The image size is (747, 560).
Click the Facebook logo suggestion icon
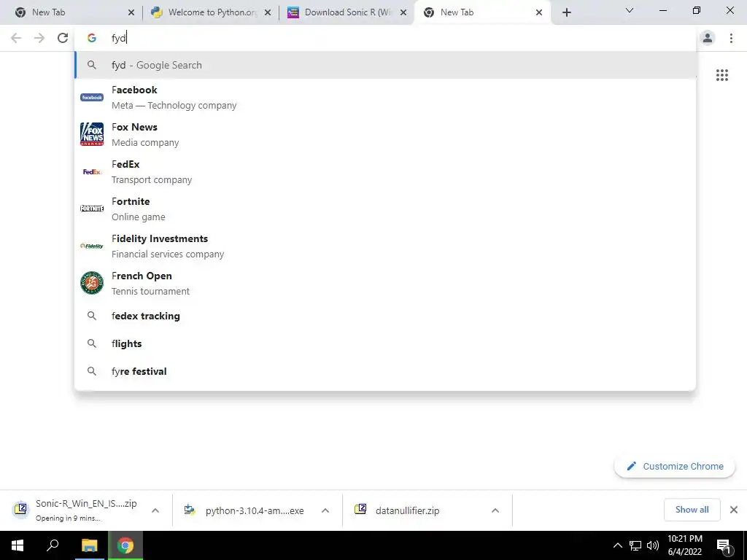[92, 97]
